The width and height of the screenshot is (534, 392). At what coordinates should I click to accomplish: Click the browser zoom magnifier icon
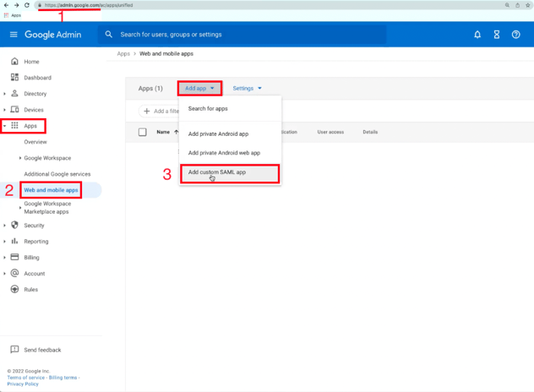507,5
